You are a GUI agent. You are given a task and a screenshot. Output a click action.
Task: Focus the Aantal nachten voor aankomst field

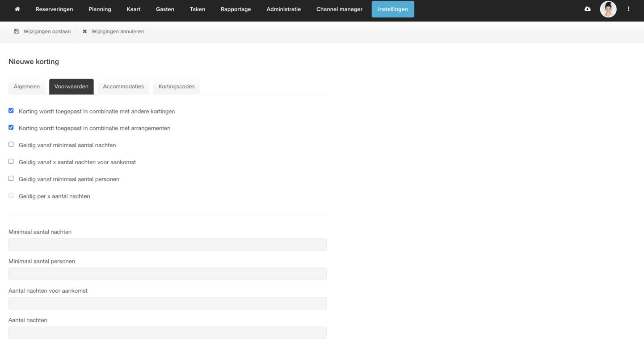168,303
